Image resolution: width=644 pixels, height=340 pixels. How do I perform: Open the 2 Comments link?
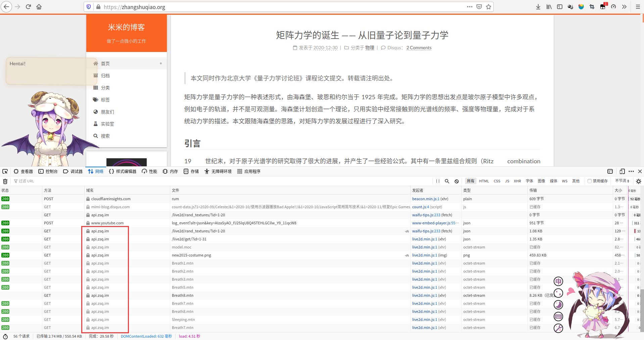click(x=419, y=48)
